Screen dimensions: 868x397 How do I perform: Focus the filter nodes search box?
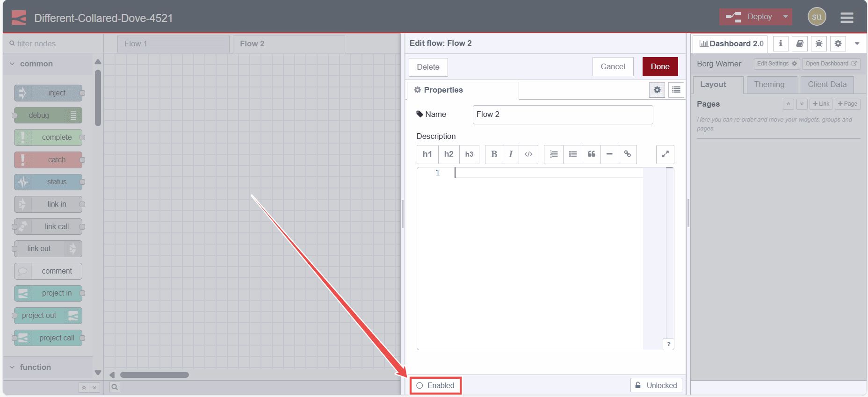[x=53, y=43]
